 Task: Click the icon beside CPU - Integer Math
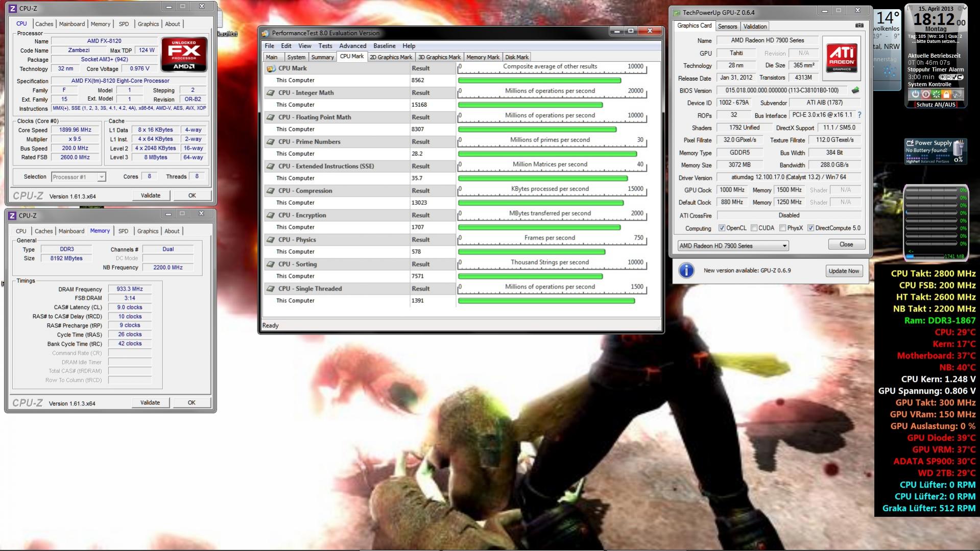(271, 92)
